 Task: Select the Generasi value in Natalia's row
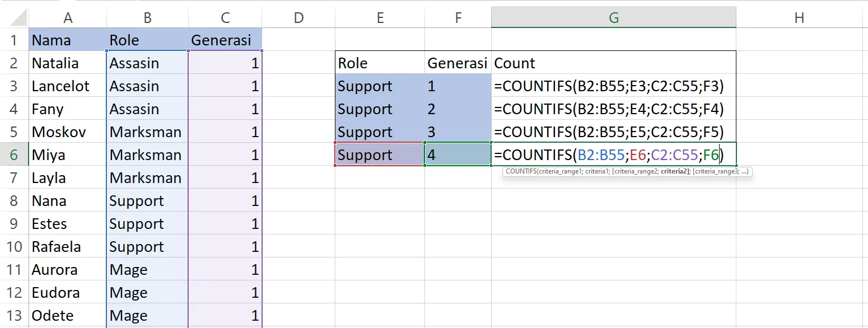point(225,63)
